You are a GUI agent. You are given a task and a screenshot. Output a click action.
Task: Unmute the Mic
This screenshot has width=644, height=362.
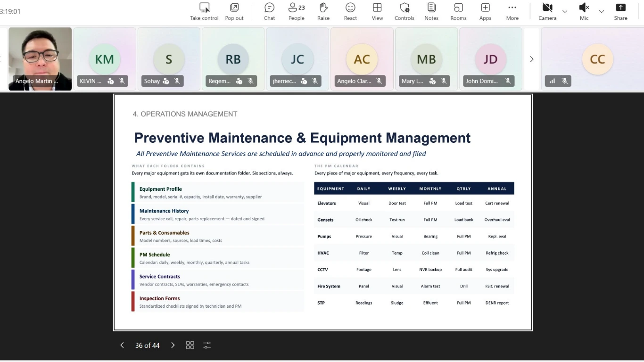tap(584, 12)
